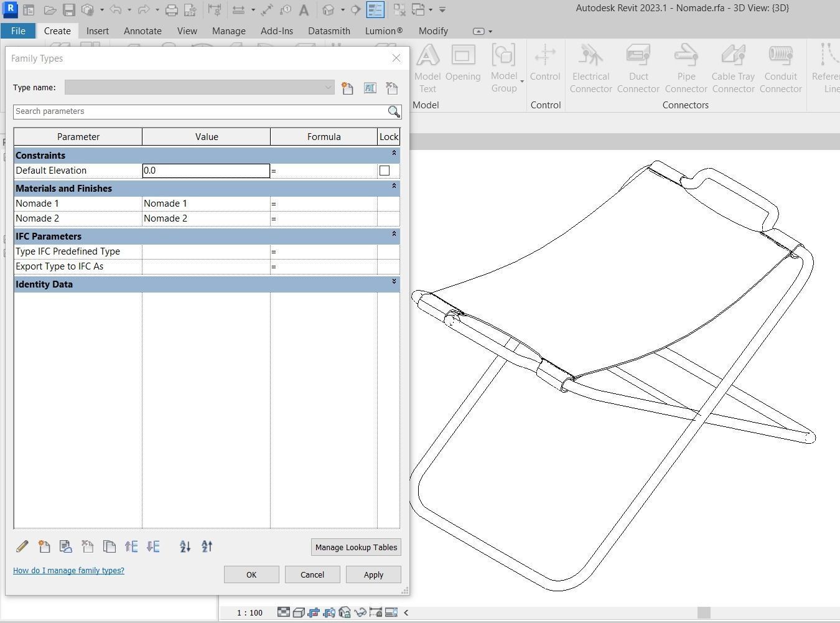Sort parameters in ascending A-Z order
This screenshot has width=840, height=623.
point(185,546)
